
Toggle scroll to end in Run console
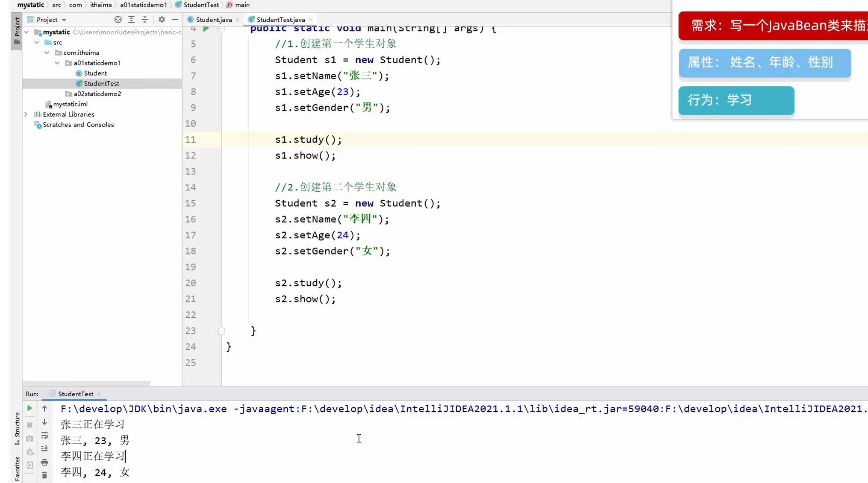44,449
